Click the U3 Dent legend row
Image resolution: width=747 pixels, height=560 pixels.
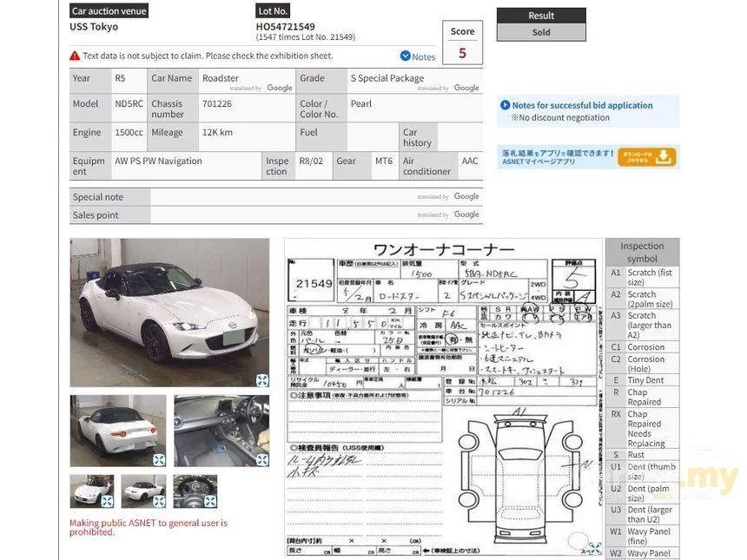642,514
